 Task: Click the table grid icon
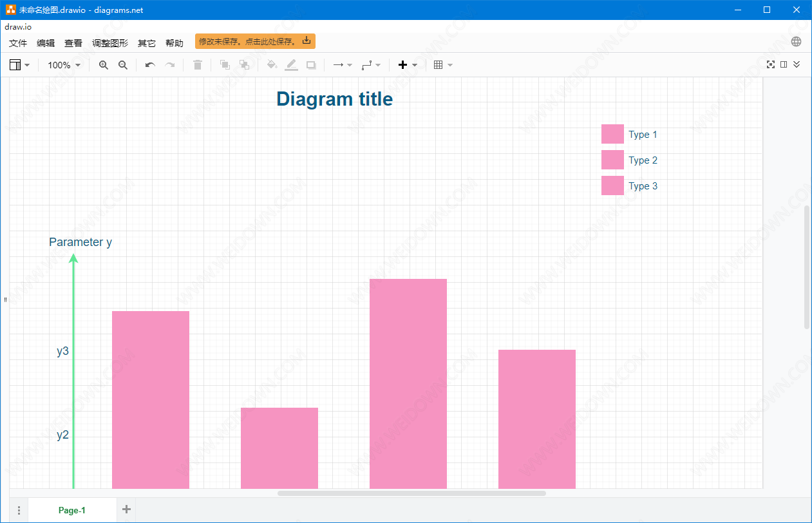click(x=439, y=65)
